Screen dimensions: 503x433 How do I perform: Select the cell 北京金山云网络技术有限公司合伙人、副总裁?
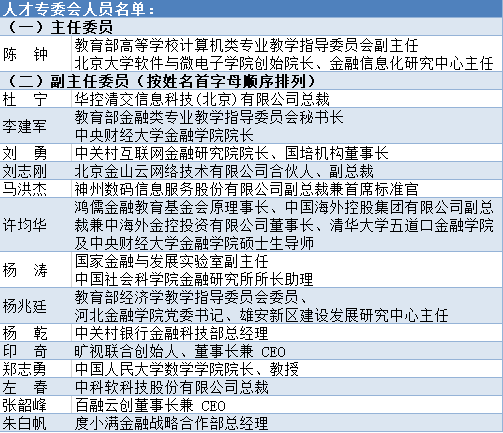click(287, 171)
